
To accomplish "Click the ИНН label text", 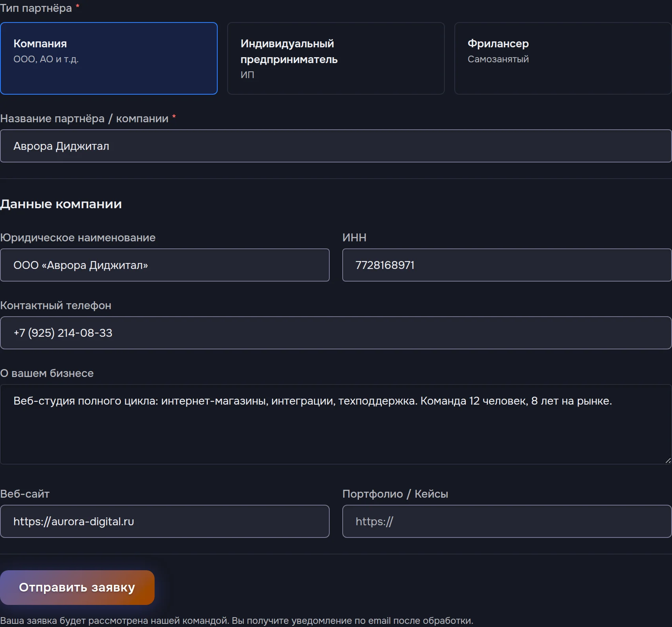I will (354, 237).
